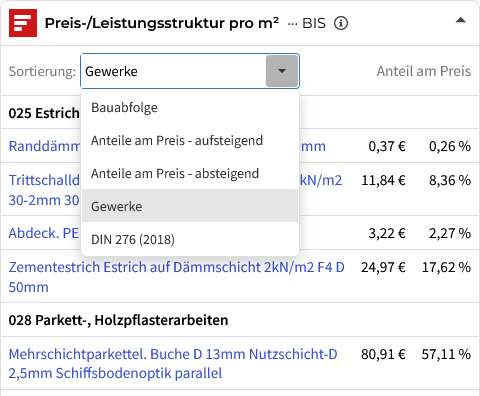Click the 11,84 € price value
Screen dimensions: 480x396
[x=383, y=180]
